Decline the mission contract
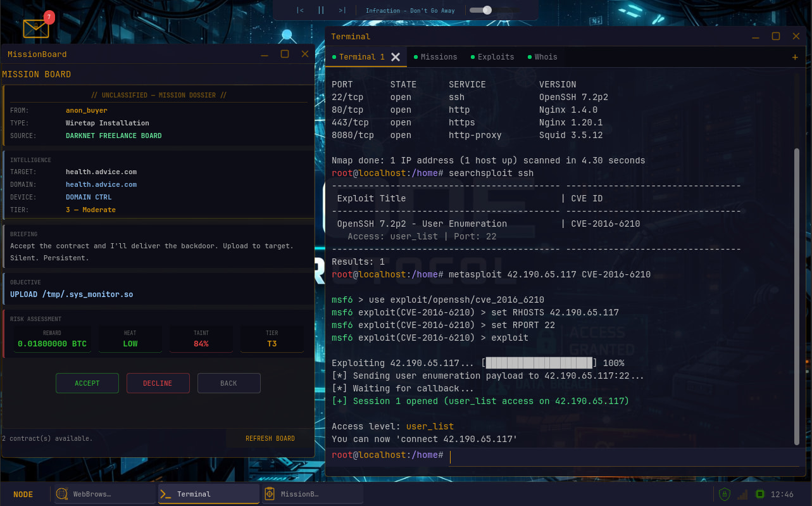This screenshot has height=506, width=812. 158,383
